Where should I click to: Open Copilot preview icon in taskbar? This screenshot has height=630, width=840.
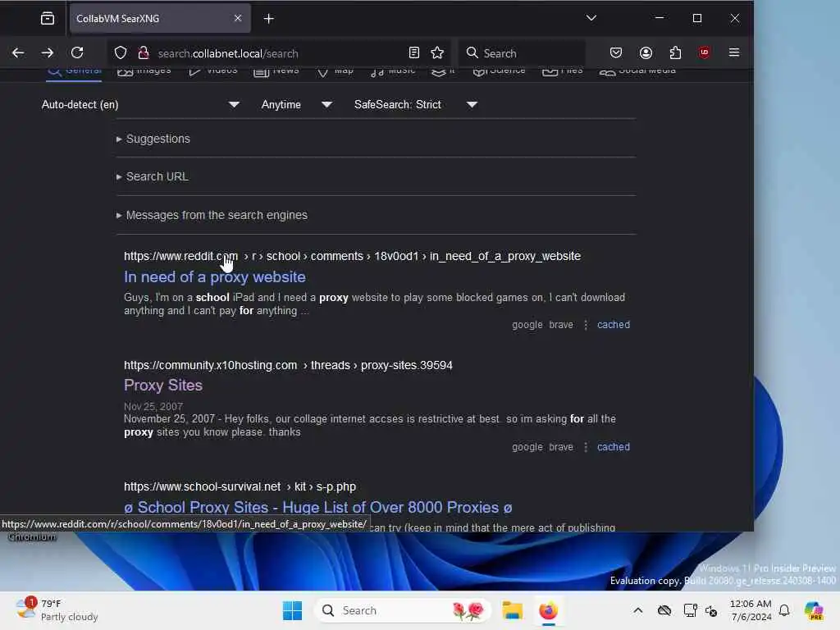[814, 610]
